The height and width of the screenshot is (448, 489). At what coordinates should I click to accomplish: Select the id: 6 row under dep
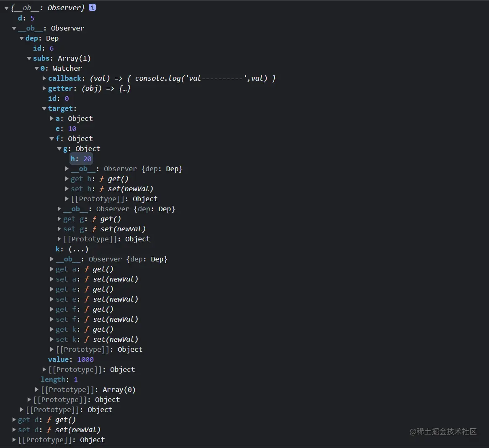tap(44, 48)
